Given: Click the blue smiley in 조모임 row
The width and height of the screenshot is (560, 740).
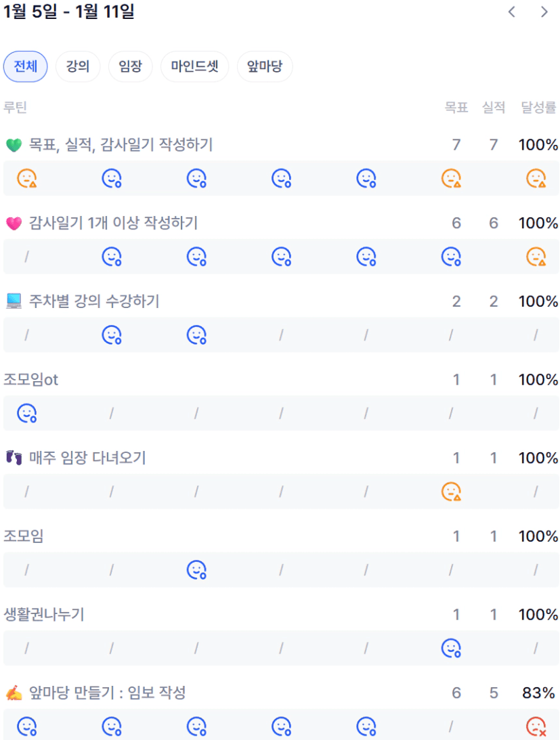Looking at the screenshot, I should pos(196,570).
